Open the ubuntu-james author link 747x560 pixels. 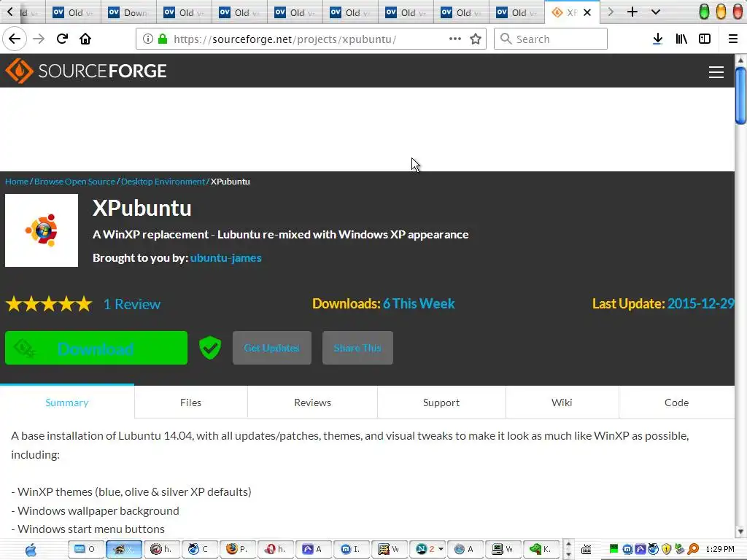[x=226, y=258]
